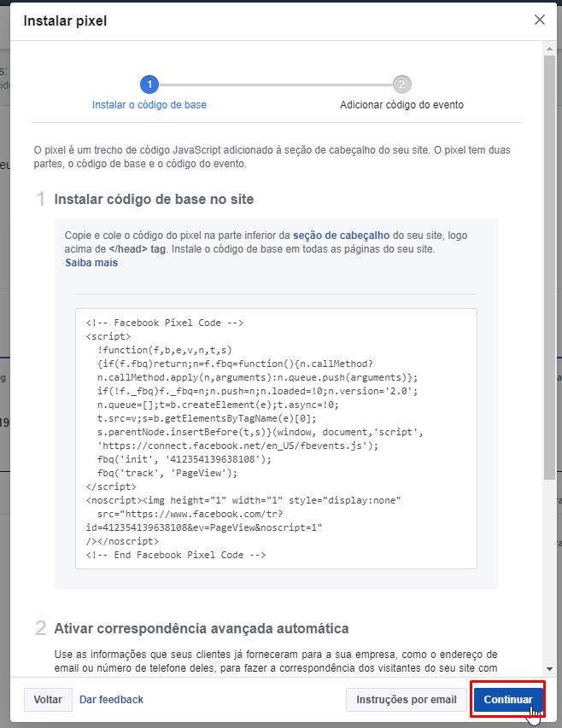
Task: Click the fbq('track', 'PageView') code line
Action: point(167,473)
